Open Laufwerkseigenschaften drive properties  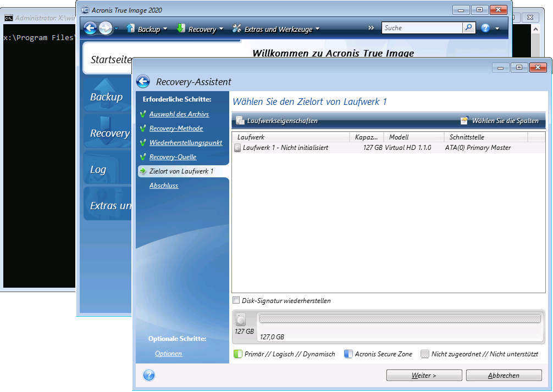point(277,121)
